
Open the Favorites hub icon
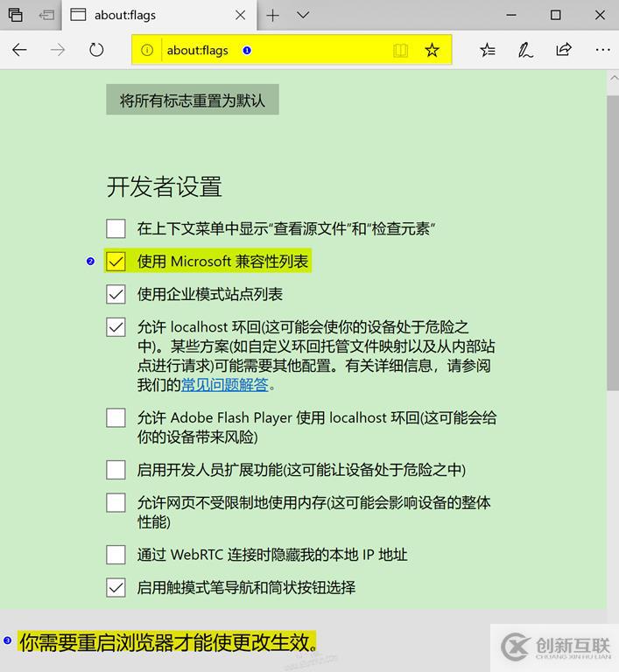(x=488, y=50)
